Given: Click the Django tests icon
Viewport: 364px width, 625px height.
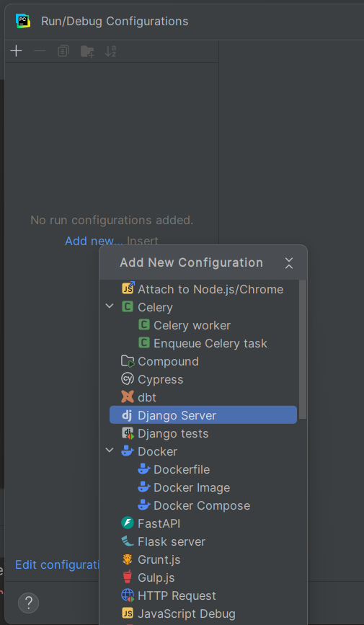Looking at the screenshot, I should tap(128, 433).
